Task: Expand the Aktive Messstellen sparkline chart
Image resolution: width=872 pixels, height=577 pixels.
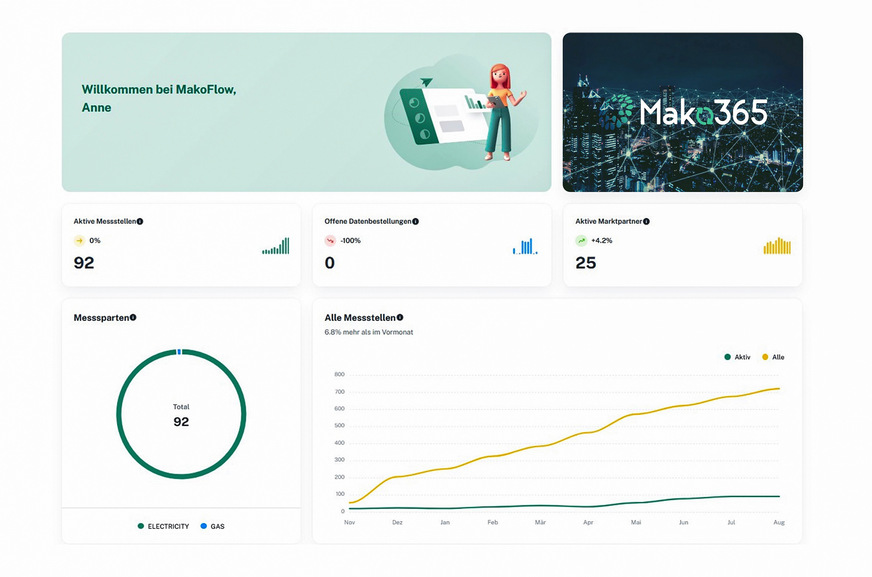Action: pos(276,246)
